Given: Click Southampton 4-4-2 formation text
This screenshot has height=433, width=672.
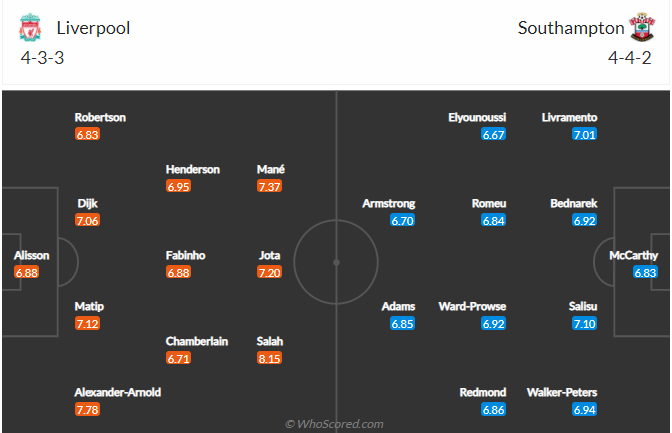Looking at the screenshot, I should 630,57.
